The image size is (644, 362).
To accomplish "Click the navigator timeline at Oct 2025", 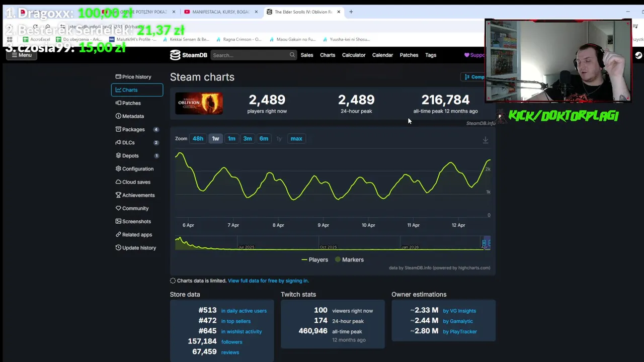I will click(328, 247).
